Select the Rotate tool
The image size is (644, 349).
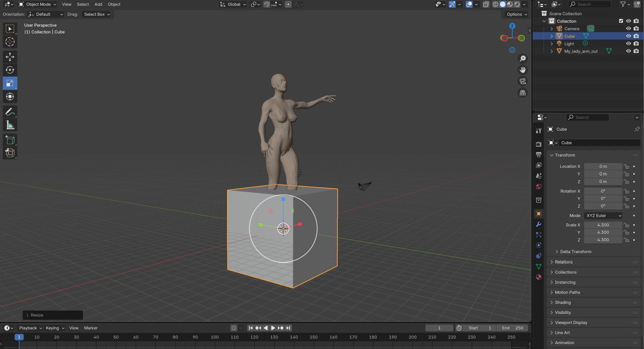click(10, 70)
